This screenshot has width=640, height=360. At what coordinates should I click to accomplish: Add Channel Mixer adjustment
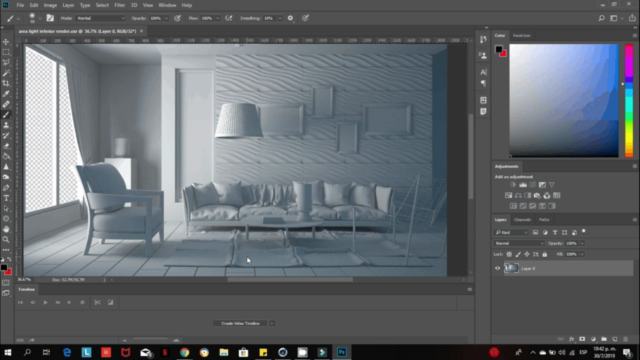[x=547, y=196]
